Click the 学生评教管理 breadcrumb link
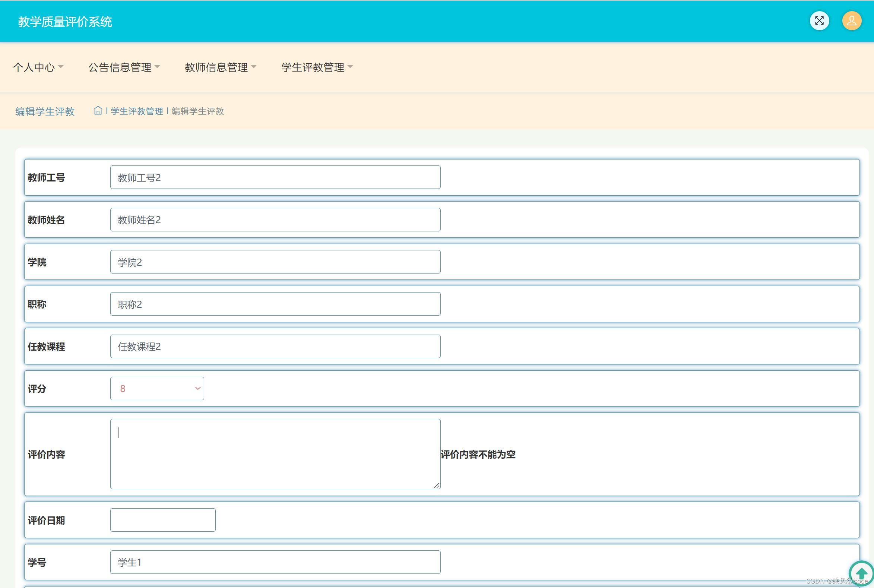874x588 pixels. tap(137, 111)
